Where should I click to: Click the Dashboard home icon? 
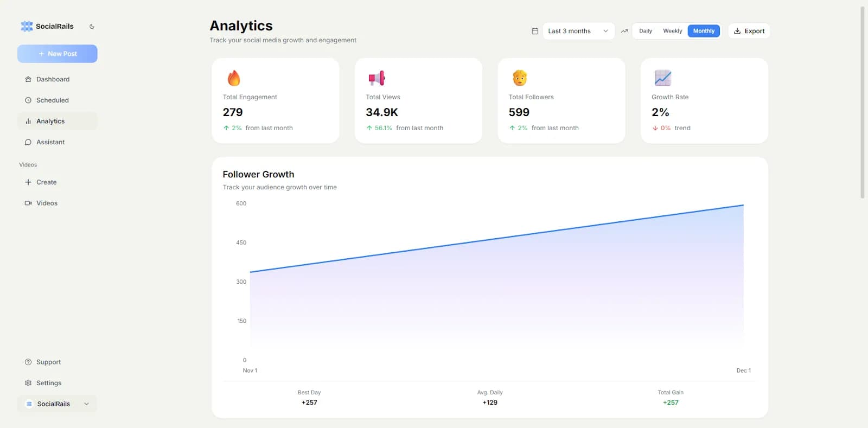point(28,79)
